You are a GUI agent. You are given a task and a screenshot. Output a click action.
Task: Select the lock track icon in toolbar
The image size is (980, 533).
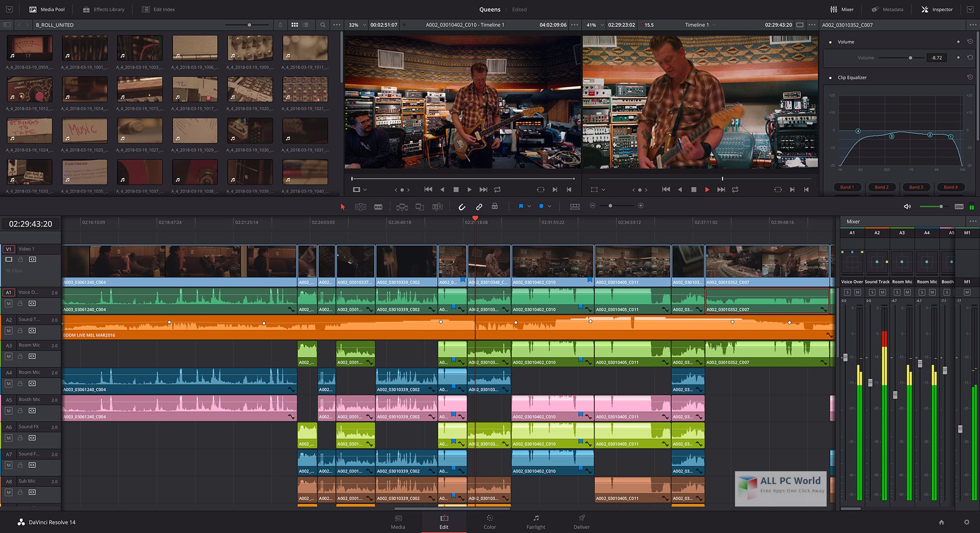click(495, 206)
